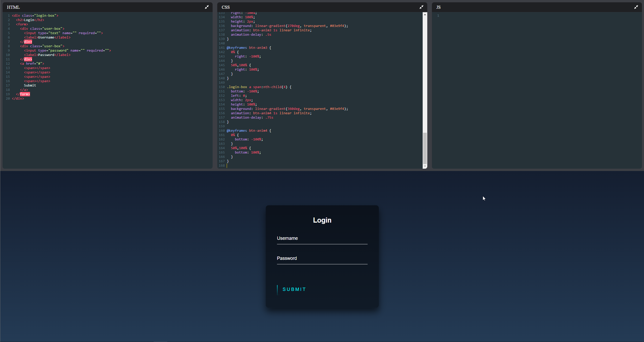Focus the Password input field
Image resolution: width=644 pixels, height=342 pixels.
click(x=322, y=259)
